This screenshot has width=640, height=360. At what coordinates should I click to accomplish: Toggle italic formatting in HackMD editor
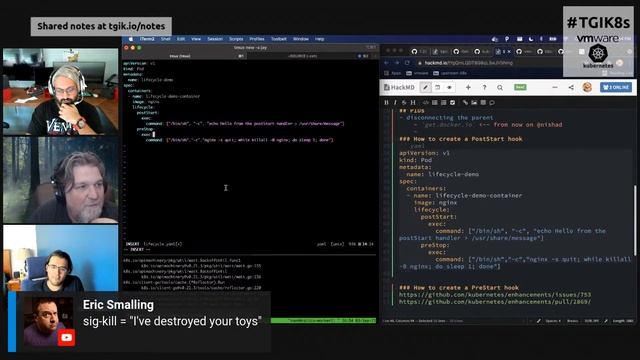click(x=395, y=102)
